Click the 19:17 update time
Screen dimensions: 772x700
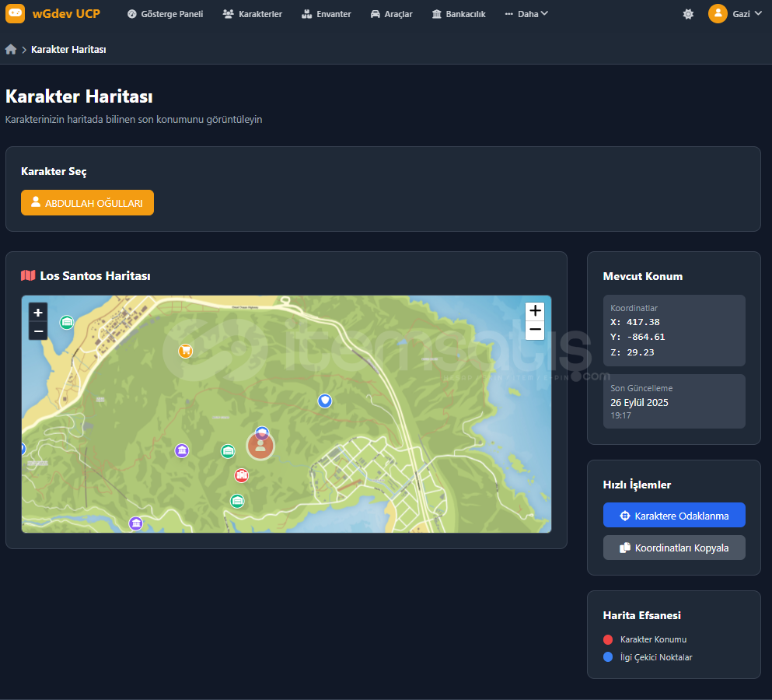(620, 415)
